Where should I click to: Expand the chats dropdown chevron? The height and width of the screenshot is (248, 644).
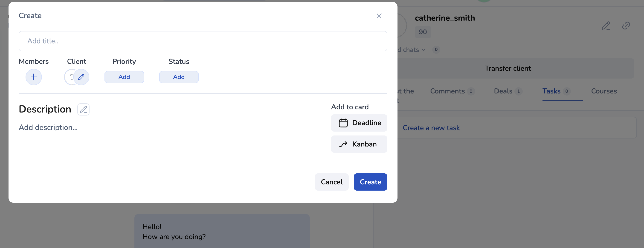pos(424,50)
